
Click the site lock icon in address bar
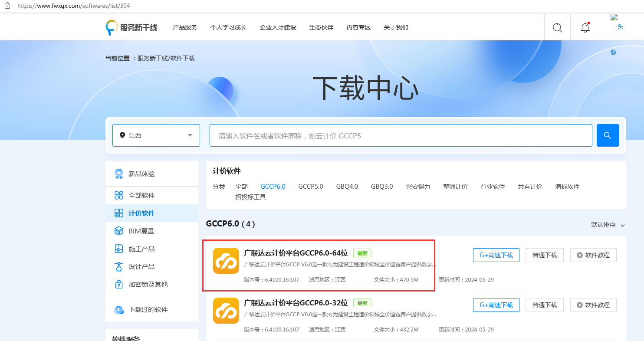tap(7, 6)
